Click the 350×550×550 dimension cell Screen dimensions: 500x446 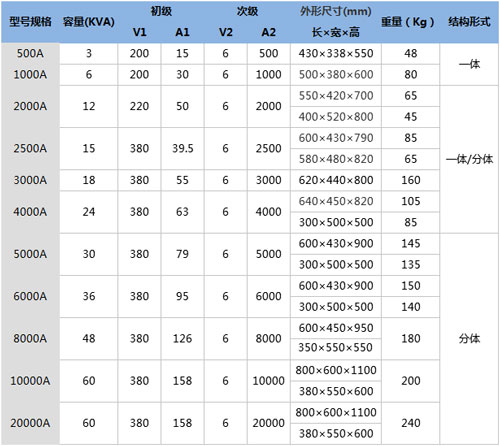point(336,347)
